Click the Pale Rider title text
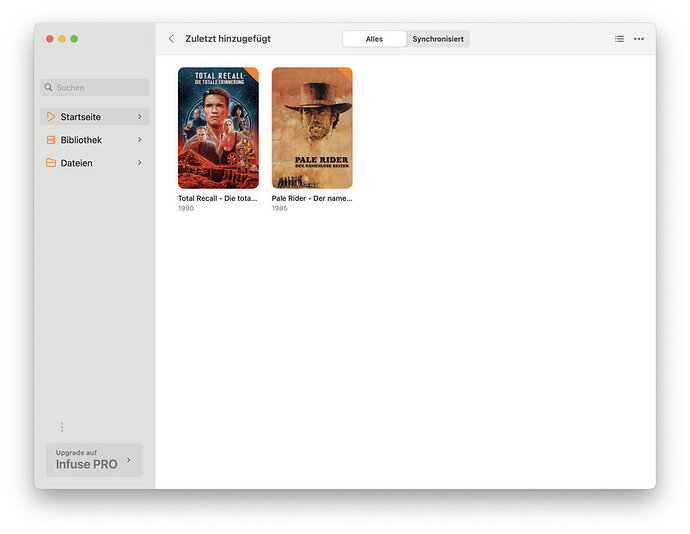Viewport: 690px width, 534px height. tap(312, 199)
